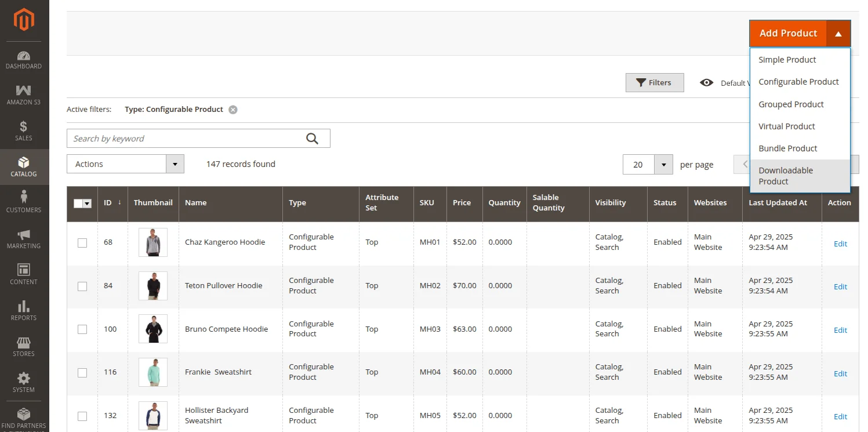
Task: Expand the per page count dropdown
Action: 663,165
